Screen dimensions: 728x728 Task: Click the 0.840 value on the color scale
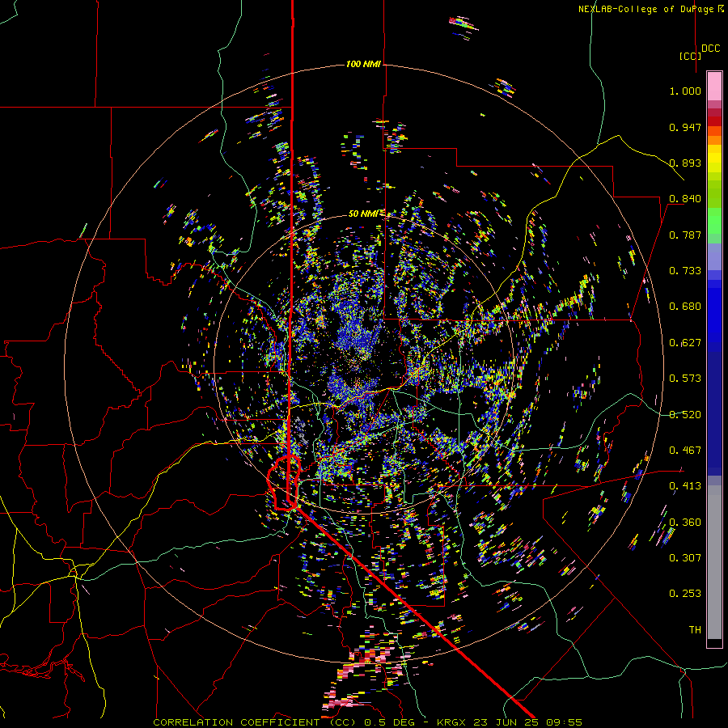[x=685, y=199]
